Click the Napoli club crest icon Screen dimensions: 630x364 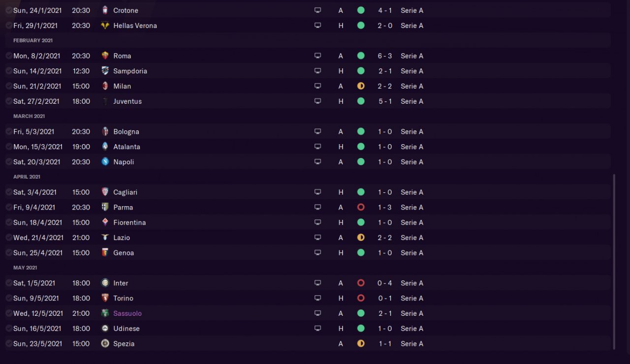click(105, 162)
